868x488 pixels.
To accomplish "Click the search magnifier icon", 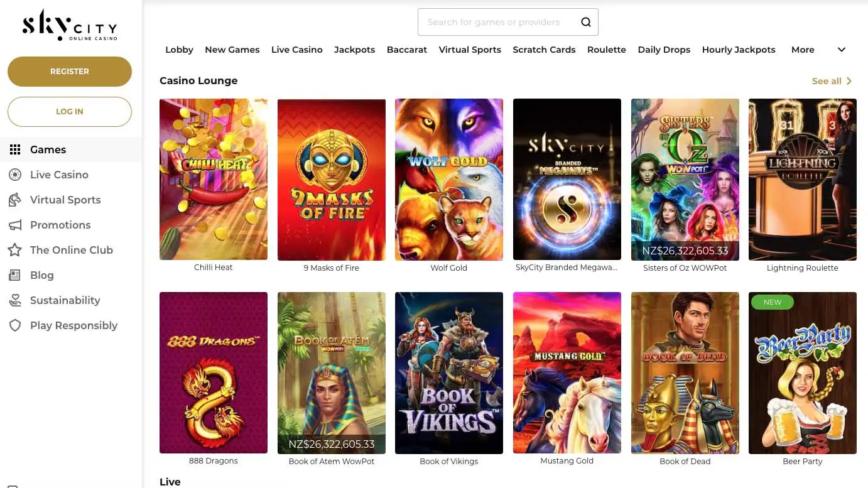I will click(x=585, y=22).
